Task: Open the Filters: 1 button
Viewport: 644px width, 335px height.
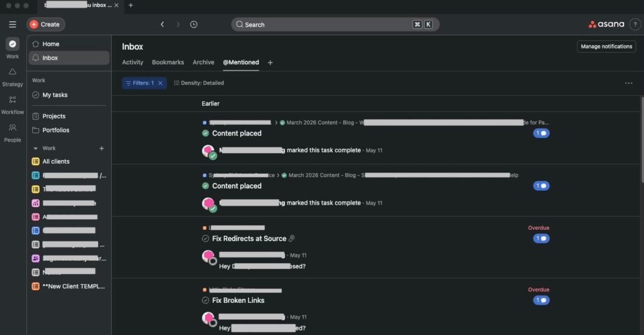Action: coord(140,83)
